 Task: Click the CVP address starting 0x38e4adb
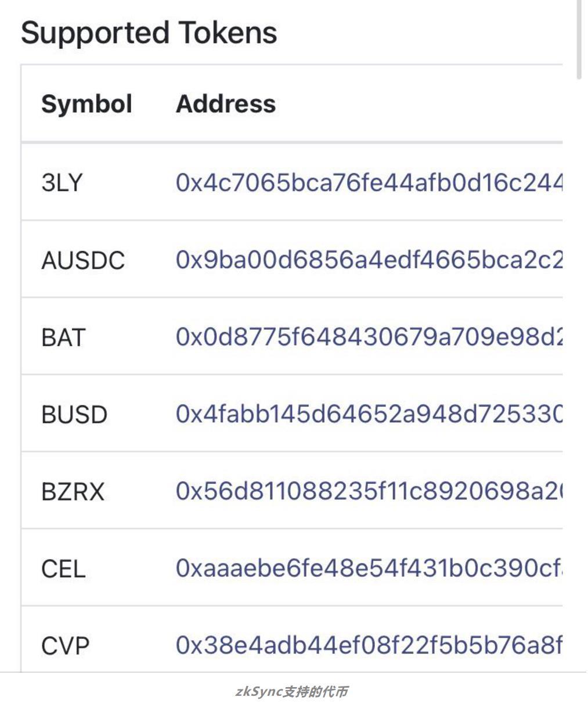[369, 645]
